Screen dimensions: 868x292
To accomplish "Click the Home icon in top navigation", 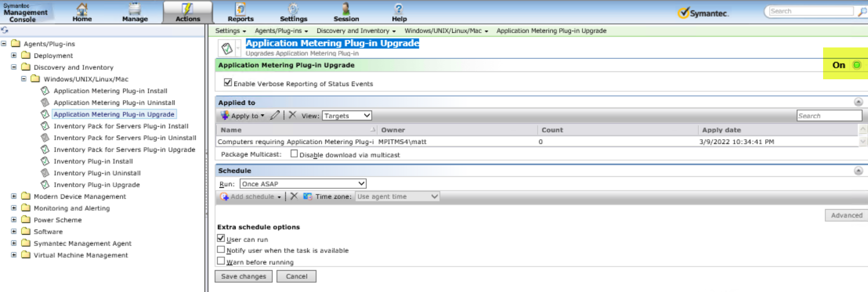I will pyautogui.click(x=82, y=9).
